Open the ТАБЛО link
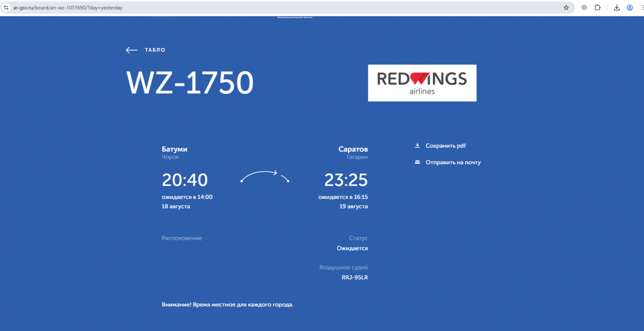This screenshot has height=331, width=644. (155, 50)
